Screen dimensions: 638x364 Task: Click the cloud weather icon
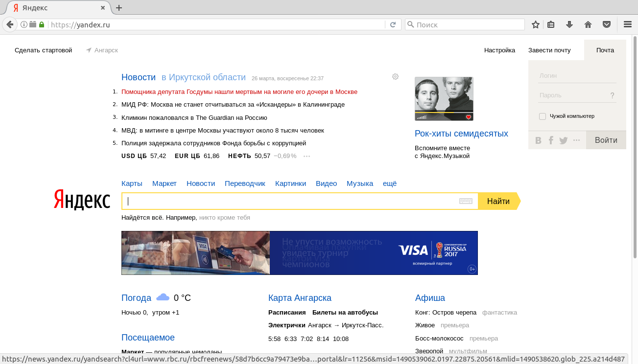click(163, 297)
